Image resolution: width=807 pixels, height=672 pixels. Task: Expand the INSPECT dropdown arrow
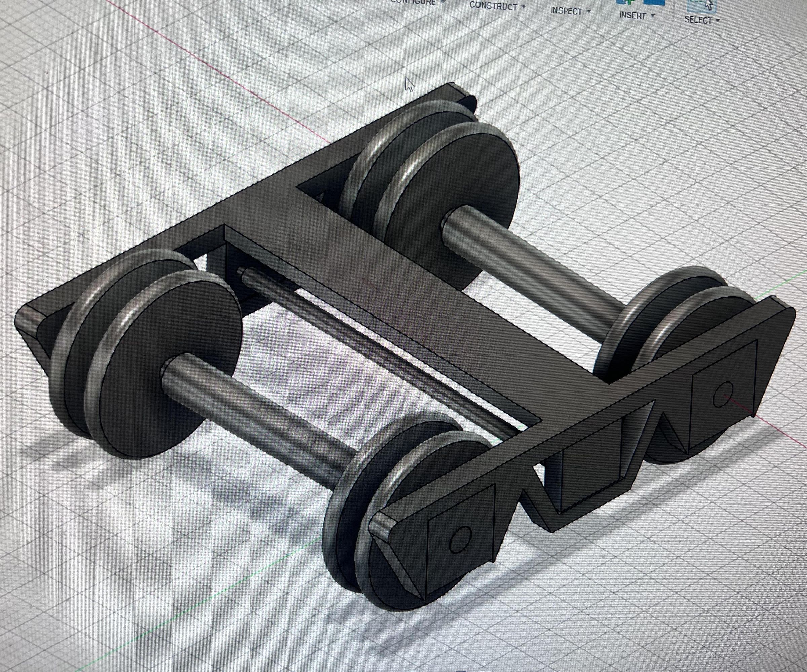pyautogui.click(x=589, y=11)
